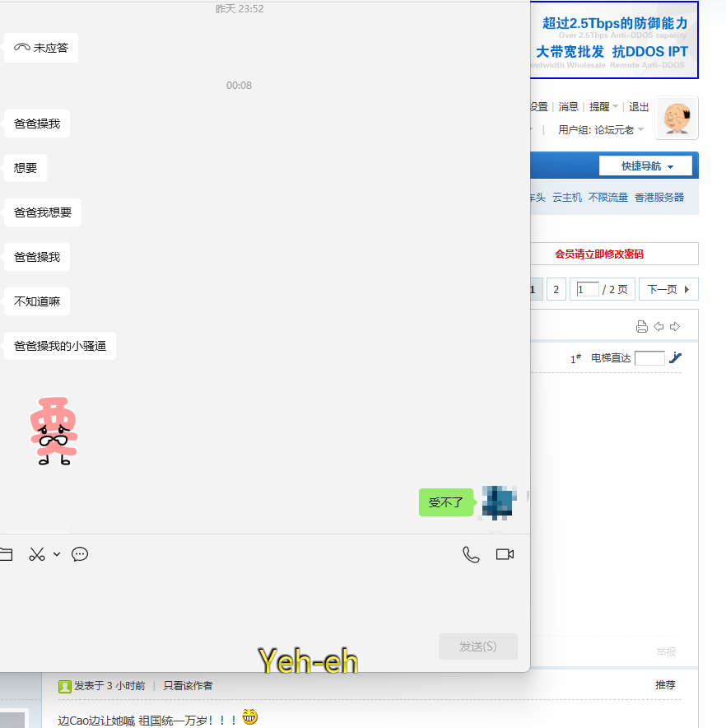Click the red 会员请立即修改密码 notice
The image size is (726, 728).
click(598, 254)
